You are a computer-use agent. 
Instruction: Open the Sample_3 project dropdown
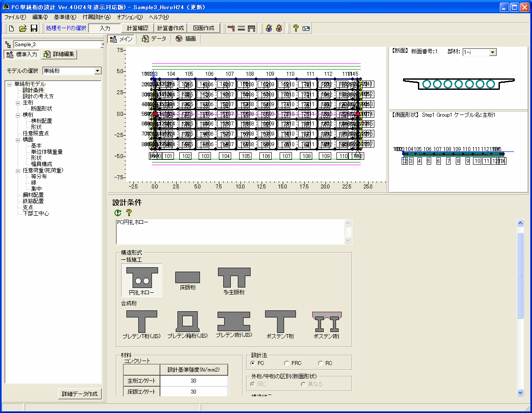(103, 44)
